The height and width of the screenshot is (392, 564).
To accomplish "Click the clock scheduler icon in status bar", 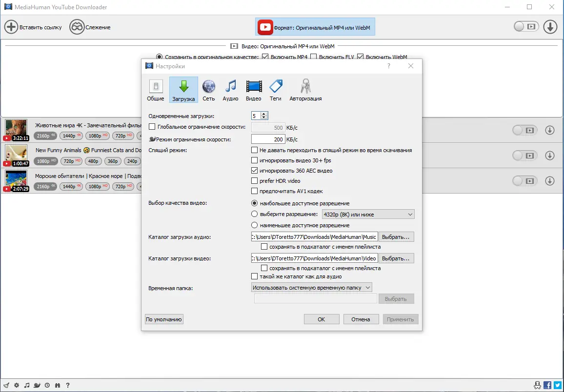I will coord(47,385).
